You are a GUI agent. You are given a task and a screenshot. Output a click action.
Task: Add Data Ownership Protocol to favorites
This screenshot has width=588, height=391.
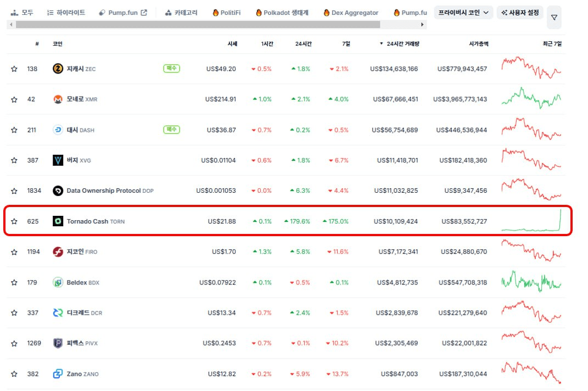pos(14,191)
